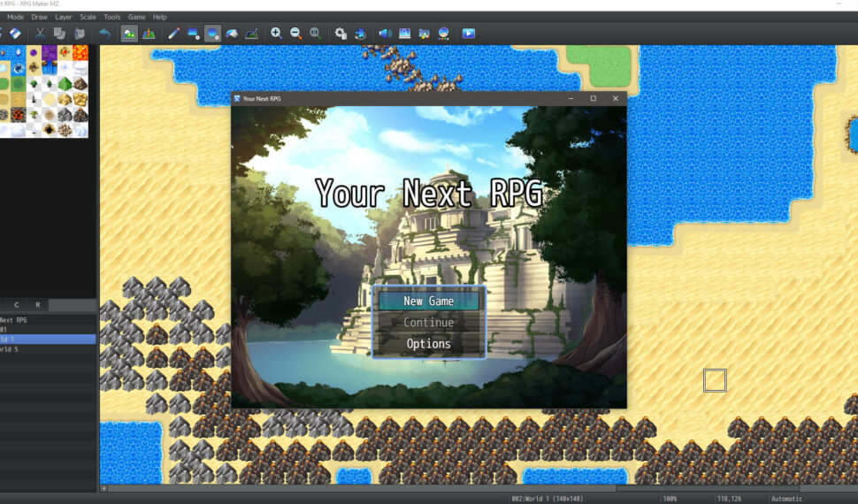
Task: Open the Draw menu
Action: [40, 17]
